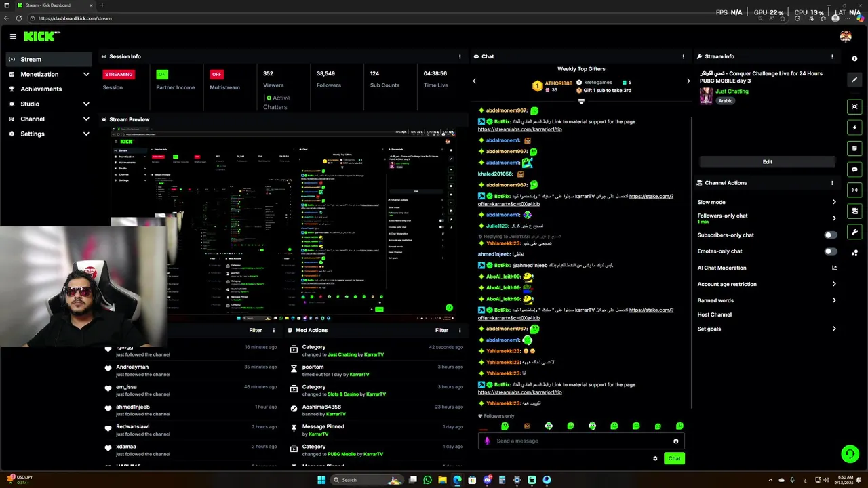Open Discord from the taskbar
Viewport: 868px width, 488px height.
487,480
